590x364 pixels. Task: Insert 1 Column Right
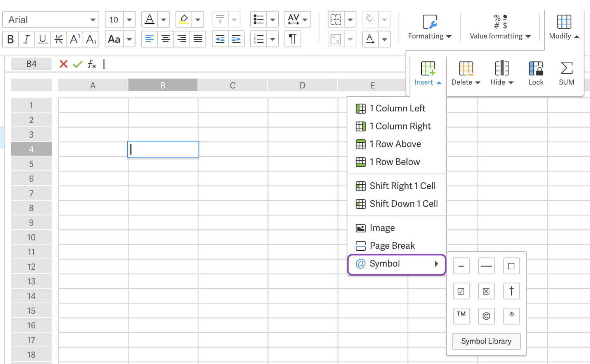[396, 126]
